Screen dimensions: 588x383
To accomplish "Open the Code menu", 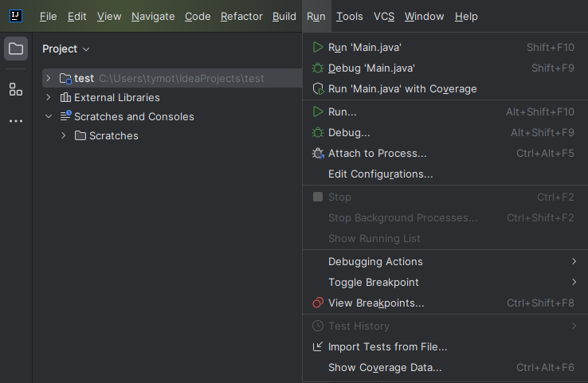I will coord(198,17).
